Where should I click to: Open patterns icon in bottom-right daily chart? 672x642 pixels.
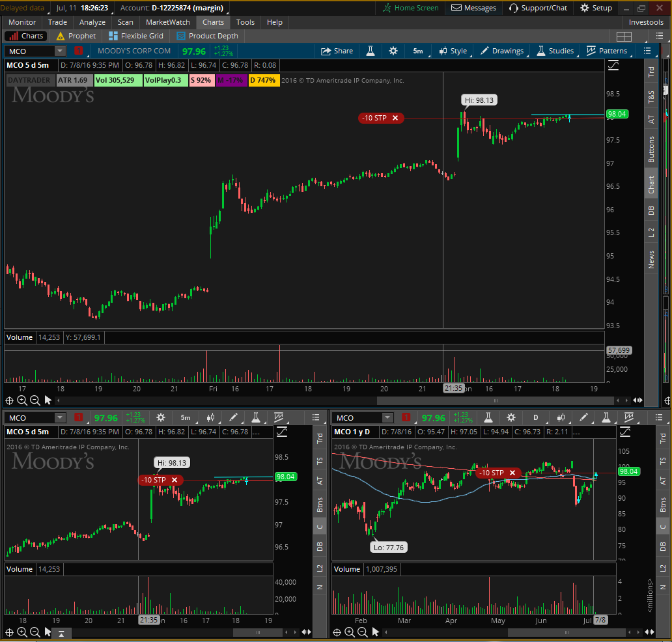(x=629, y=417)
